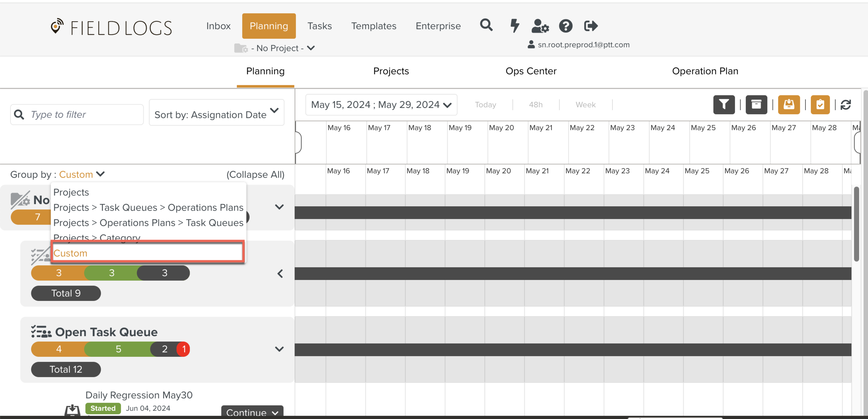Select Projects > Operations Plans > Task Queues option
The width and height of the screenshot is (868, 419).
pyautogui.click(x=148, y=223)
